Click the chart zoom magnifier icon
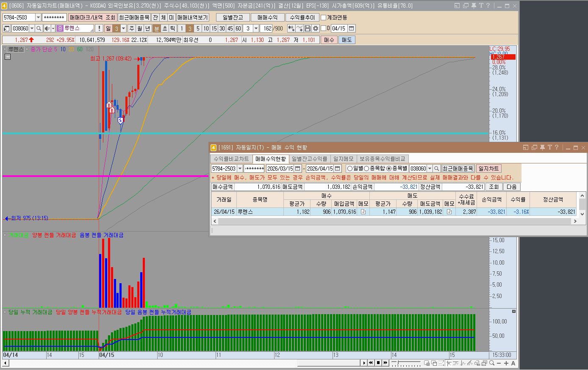The height and width of the screenshot is (370, 588). [x=492, y=363]
